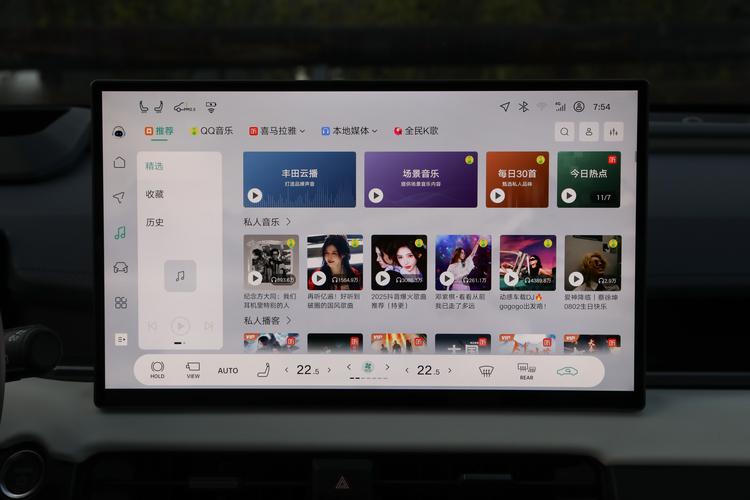Image resolution: width=750 pixels, height=500 pixels.
Task: Go to home via sidebar house icon
Action: click(x=120, y=162)
